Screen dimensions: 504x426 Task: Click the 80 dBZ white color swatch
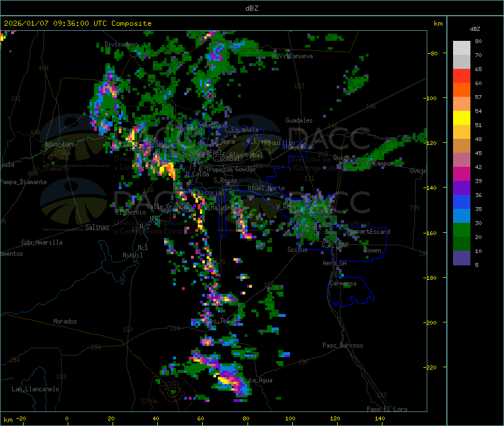[x=461, y=48]
